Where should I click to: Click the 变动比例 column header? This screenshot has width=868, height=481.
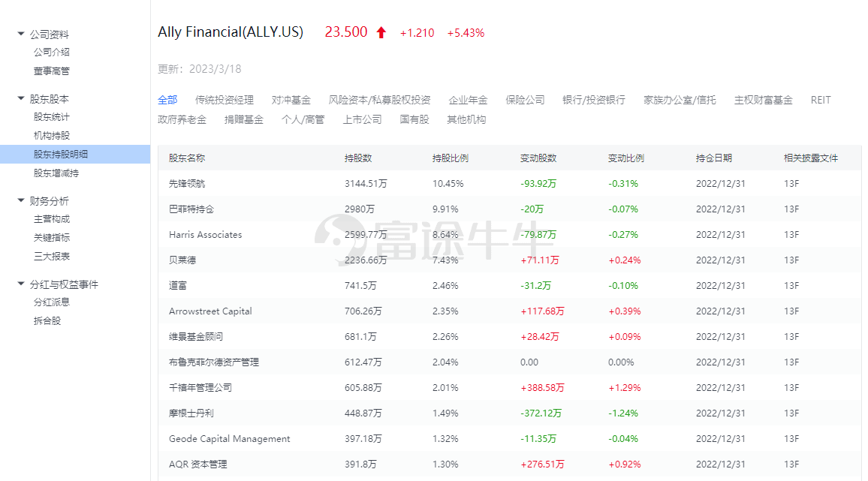625,158
